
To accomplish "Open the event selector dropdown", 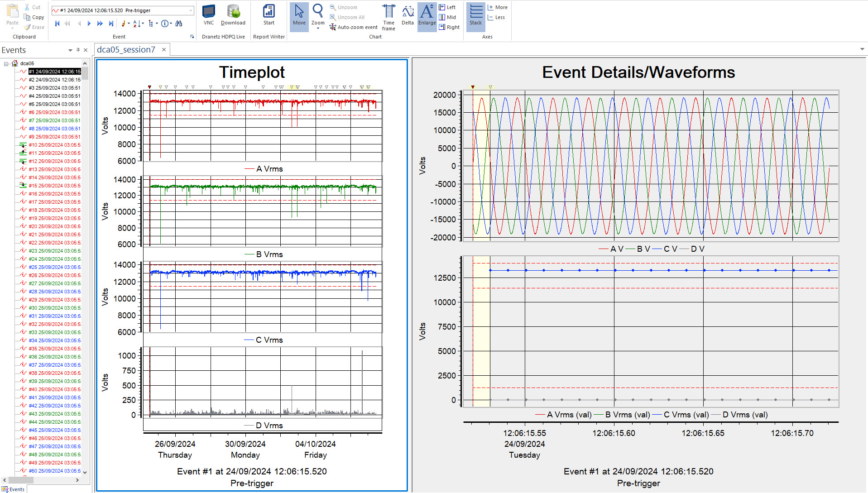I will (191, 10).
